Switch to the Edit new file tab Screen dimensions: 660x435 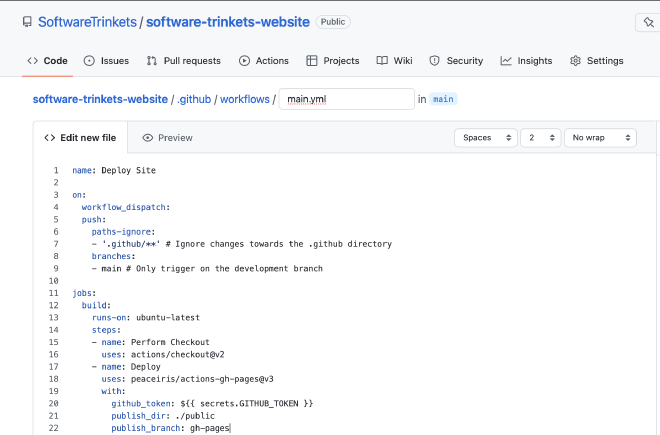tap(80, 138)
